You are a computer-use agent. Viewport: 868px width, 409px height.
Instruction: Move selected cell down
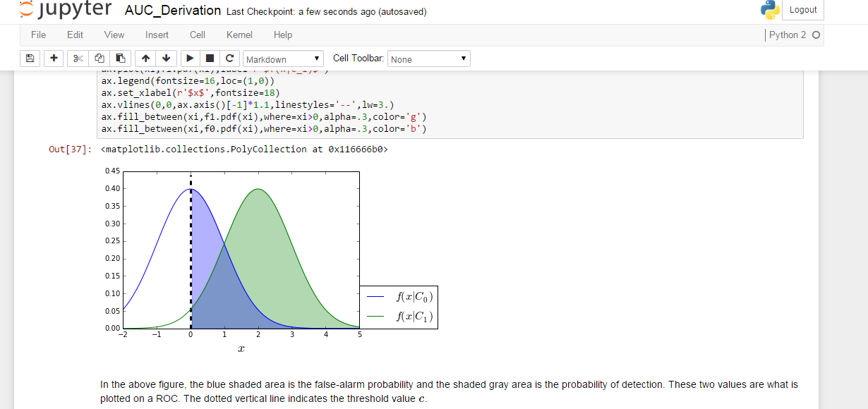166,59
